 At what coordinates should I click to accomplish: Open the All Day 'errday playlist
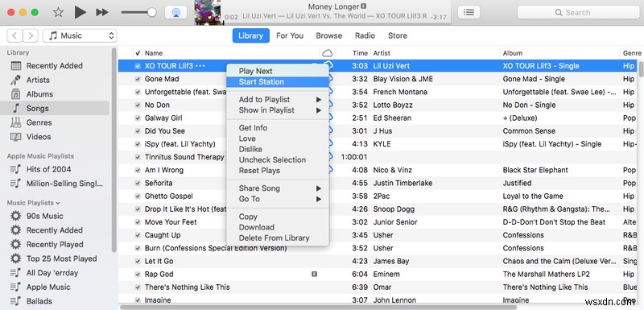coord(52,273)
